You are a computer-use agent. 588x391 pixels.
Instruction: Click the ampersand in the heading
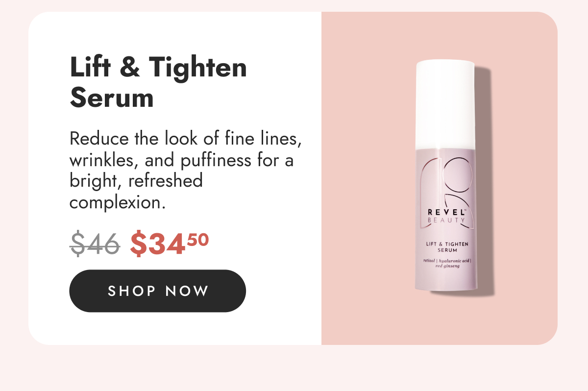coord(129,68)
